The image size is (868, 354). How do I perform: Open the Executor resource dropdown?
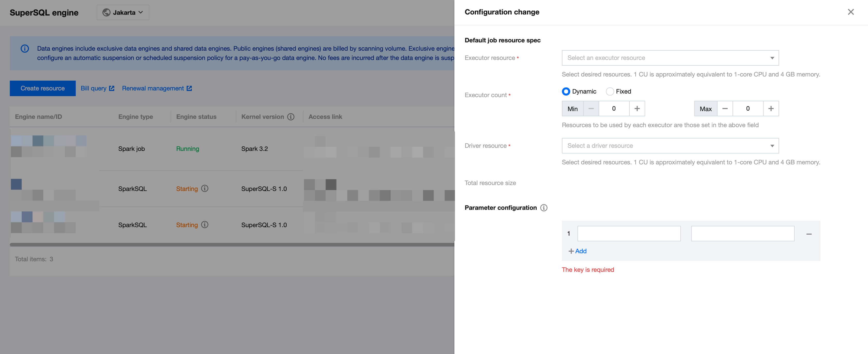coord(670,58)
